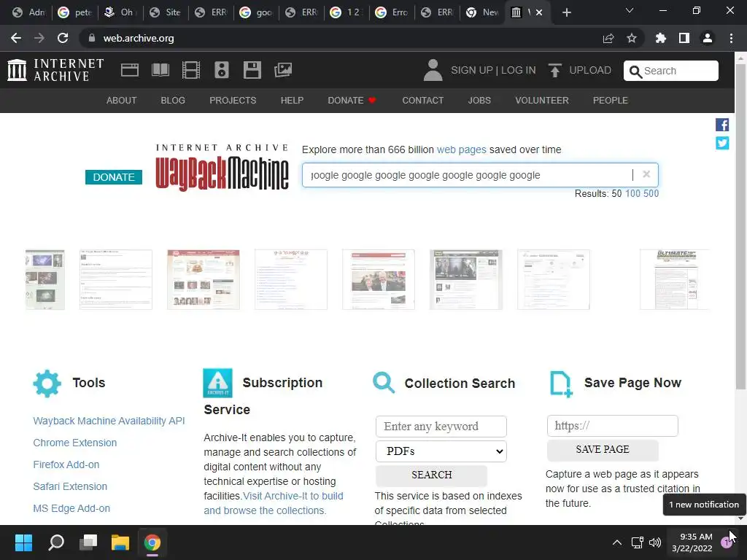Screen dimensions: 747x560
Task: Open Windows Start menu
Action: [x=23, y=542]
